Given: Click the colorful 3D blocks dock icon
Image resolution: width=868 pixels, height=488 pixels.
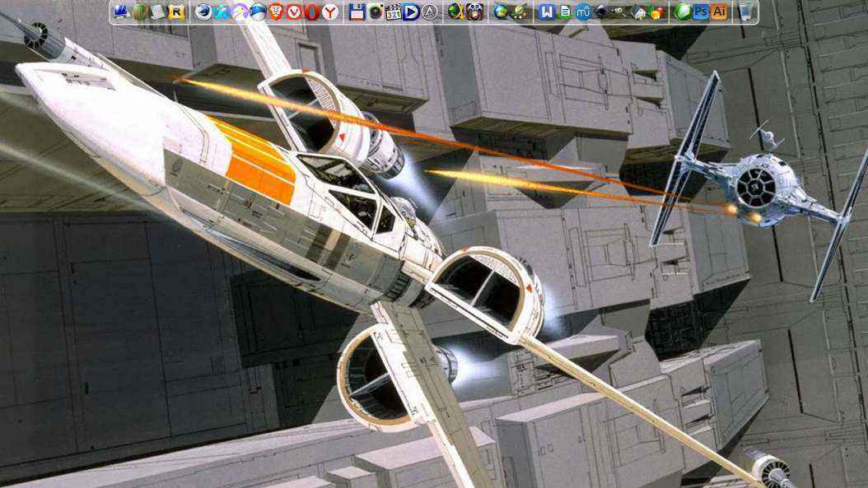Looking at the screenshot, I should [x=656, y=12].
